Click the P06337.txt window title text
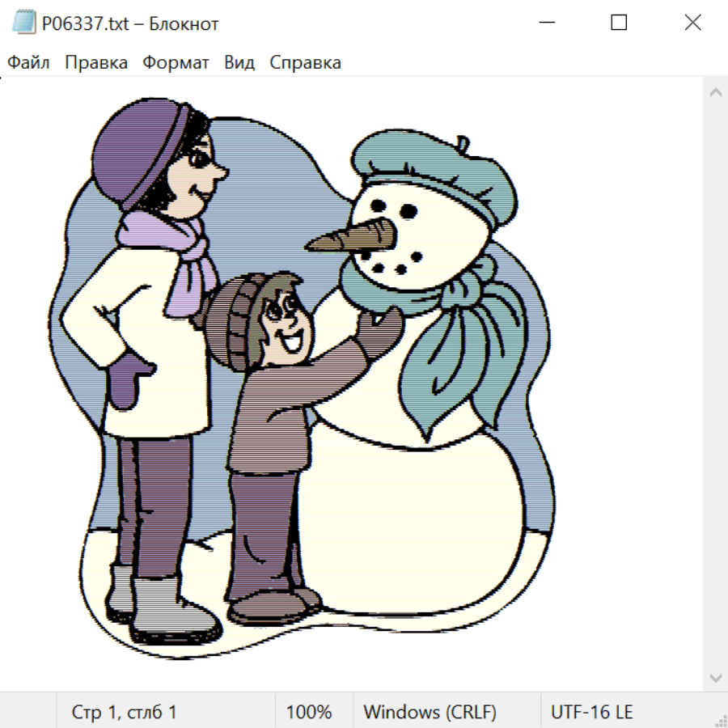Screen dimensions: 728x728 click(x=130, y=23)
